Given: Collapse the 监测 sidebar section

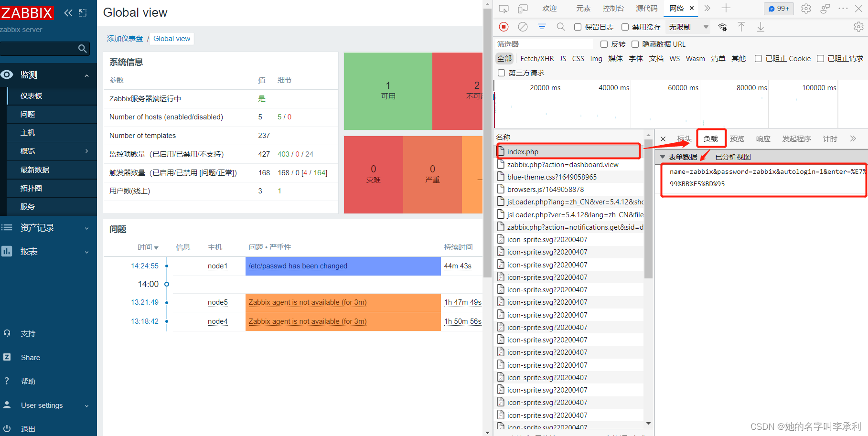Looking at the screenshot, I should tap(86, 75).
